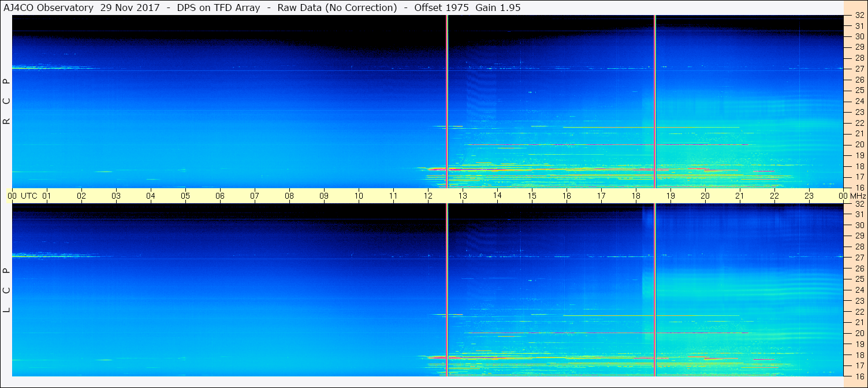Click 'Raw Data (No Correction)' header text
The image size is (868, 388).
[337, 8]
